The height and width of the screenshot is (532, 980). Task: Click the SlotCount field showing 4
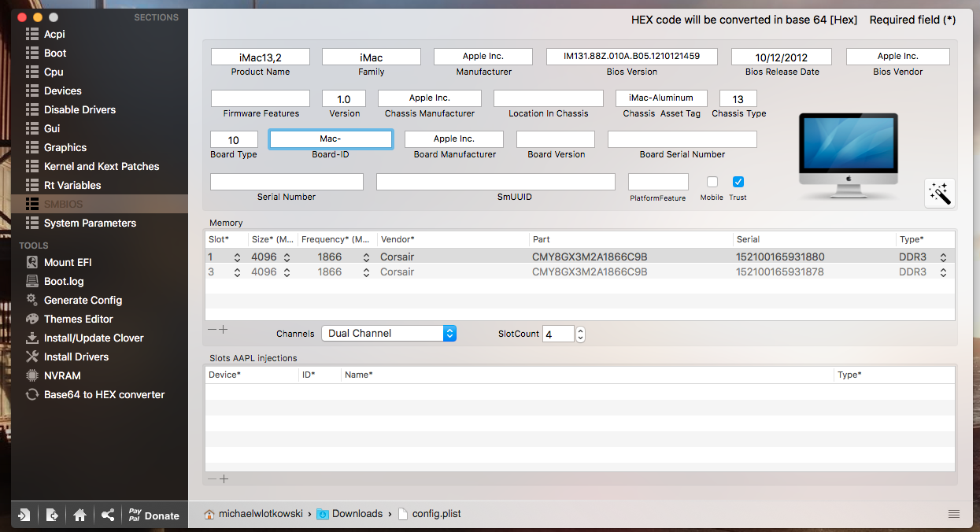[558, 334]
